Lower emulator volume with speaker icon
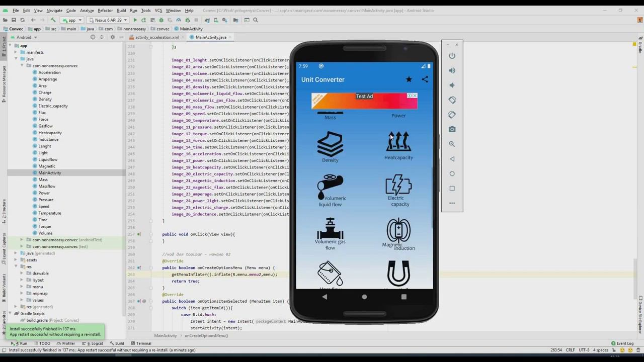The image size is (644, 362). click(x=452, y=85)
